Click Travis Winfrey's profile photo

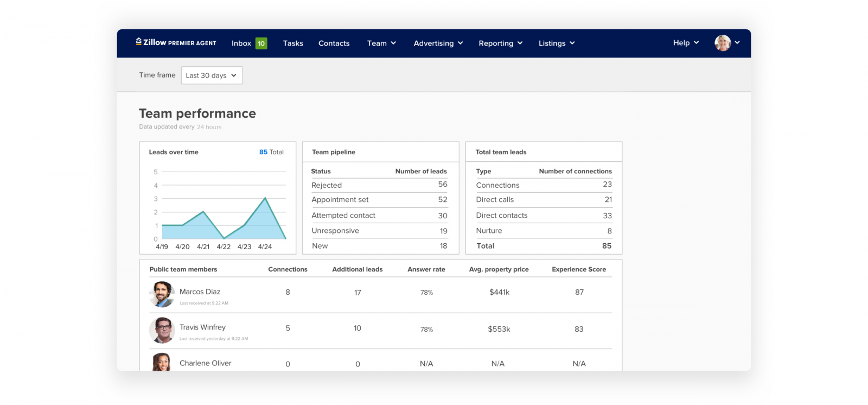[x=162, y=330]
